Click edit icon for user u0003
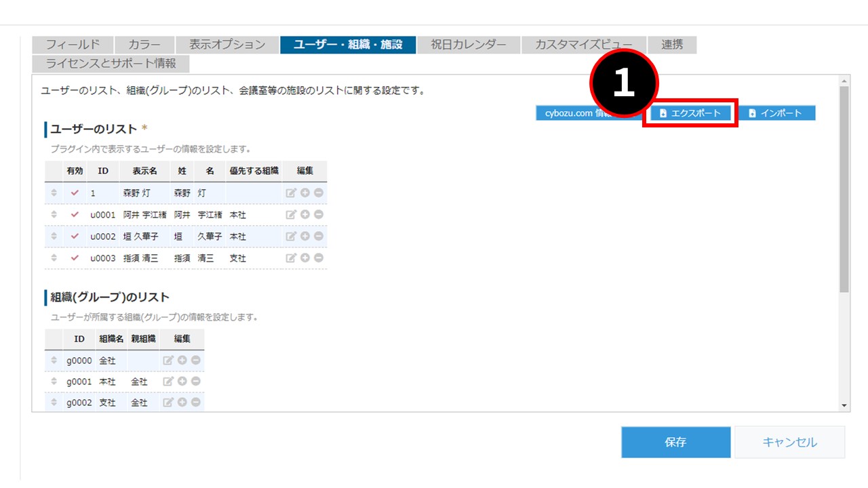868x488 pixels. click(291, 258)
